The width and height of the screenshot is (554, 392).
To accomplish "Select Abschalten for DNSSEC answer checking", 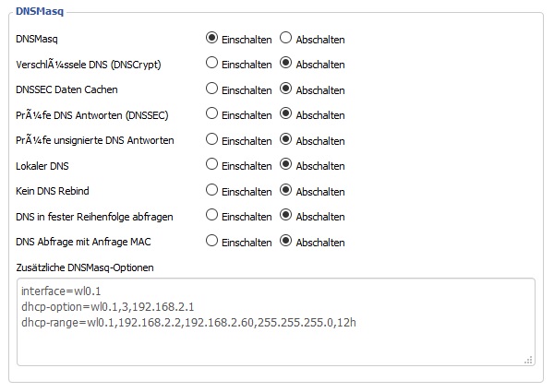I will 285,114.
